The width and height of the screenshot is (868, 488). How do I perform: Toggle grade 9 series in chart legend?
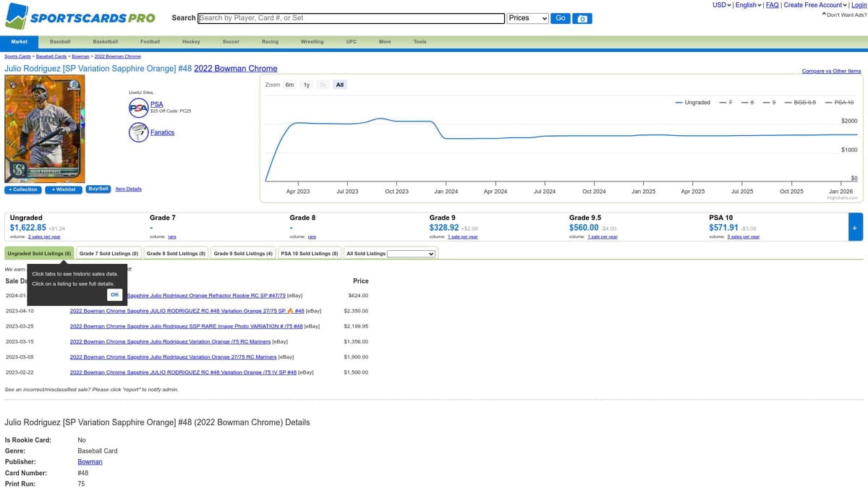click(769, 103)
